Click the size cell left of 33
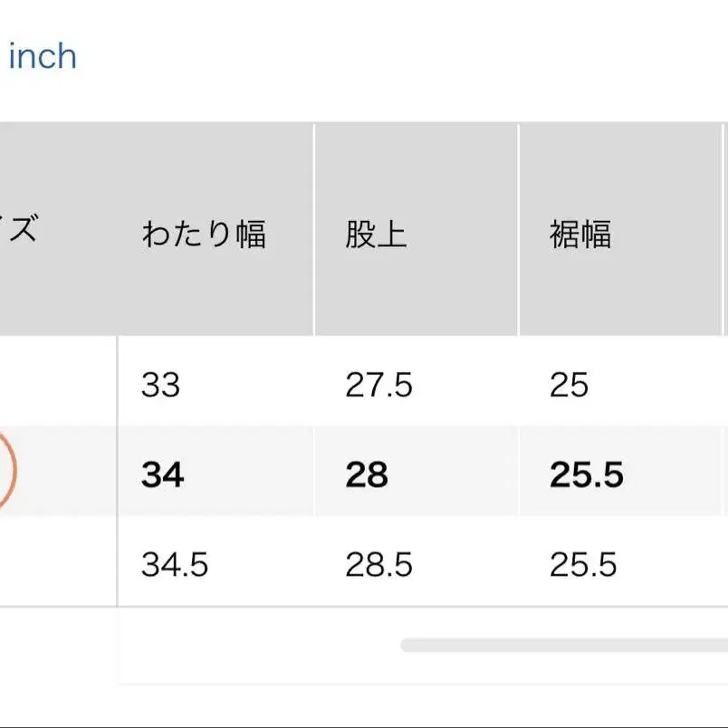This screenshot has height=728, width=728. [x=54, y=386]
